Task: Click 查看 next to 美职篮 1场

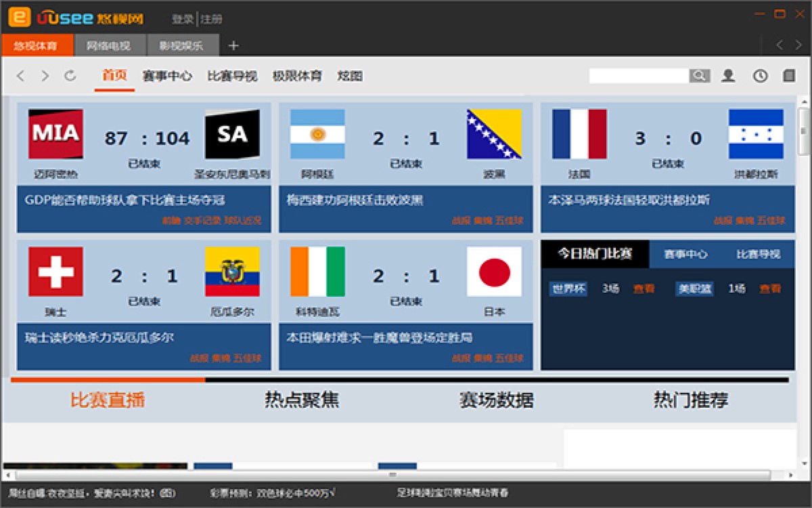Action: (x=769, y=289)
